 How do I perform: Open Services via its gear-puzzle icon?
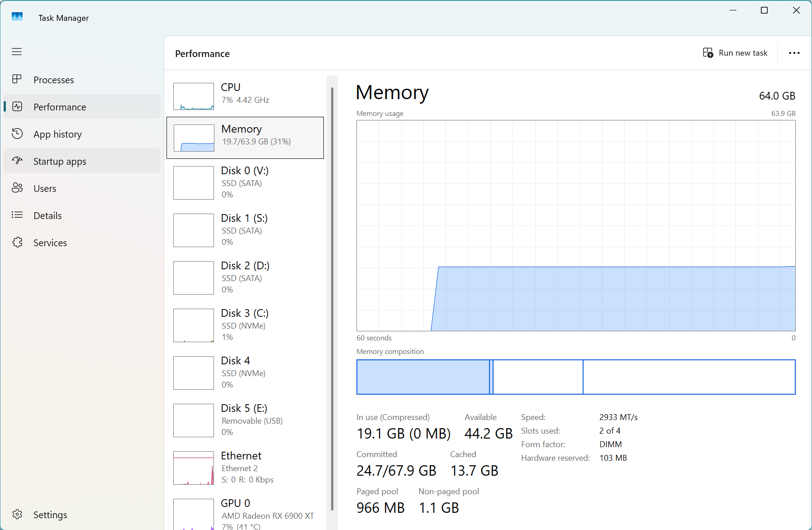(17, 242)
